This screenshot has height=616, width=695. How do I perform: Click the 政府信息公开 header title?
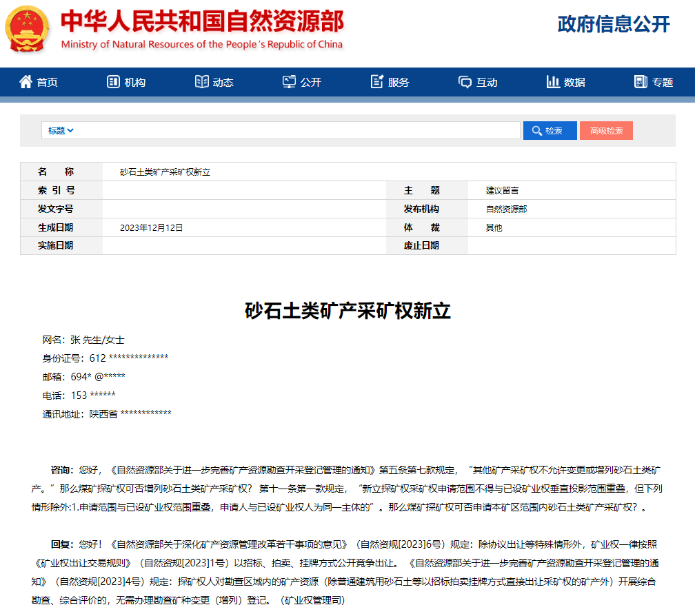click(x=614, y=24)
